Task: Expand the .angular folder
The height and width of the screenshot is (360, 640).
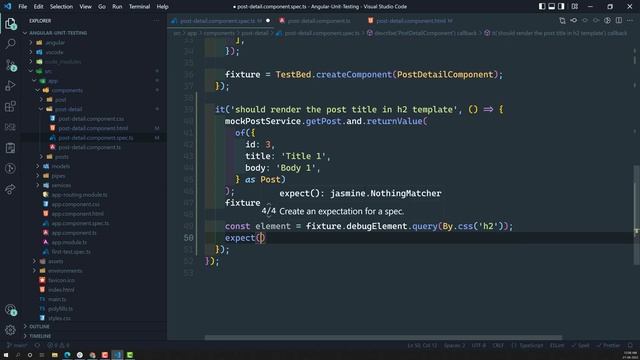Action: [x=31, y=42]
